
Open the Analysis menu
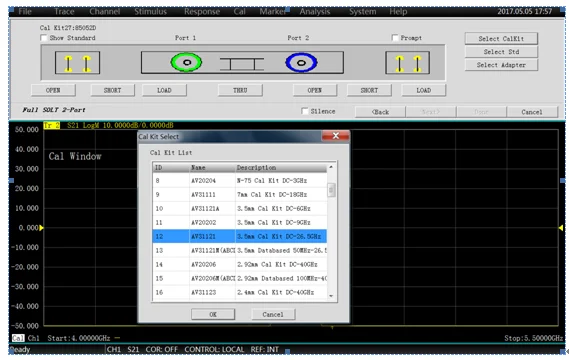[315, 12]
